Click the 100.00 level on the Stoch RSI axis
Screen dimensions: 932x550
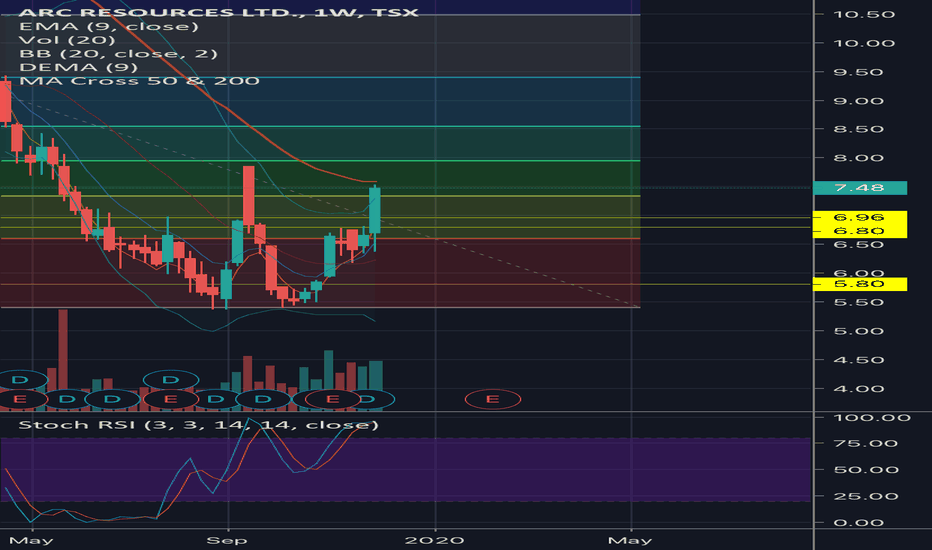(x=872, y=418)
